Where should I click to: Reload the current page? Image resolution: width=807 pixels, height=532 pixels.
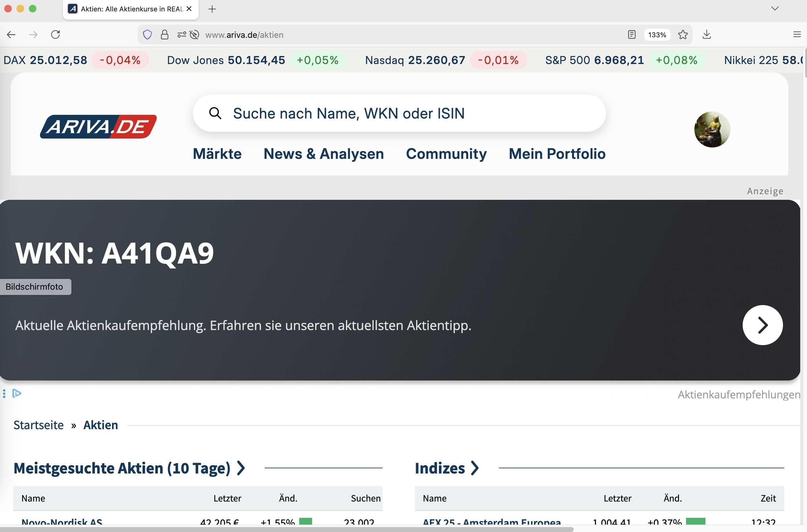point(56,34)
